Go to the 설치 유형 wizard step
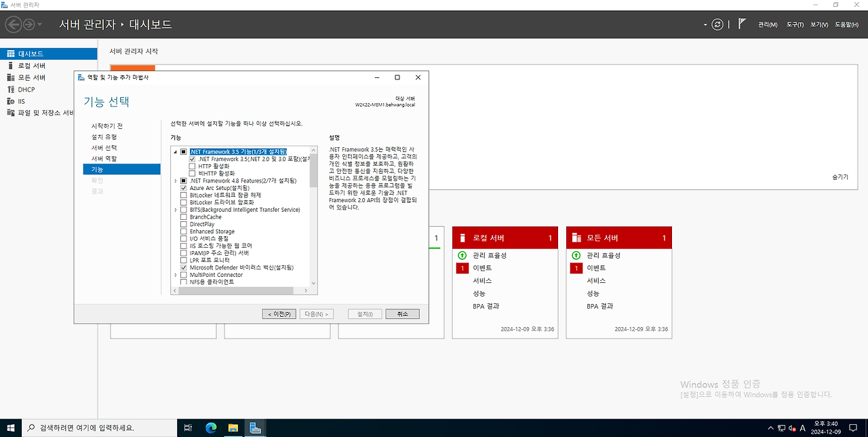 104,136
